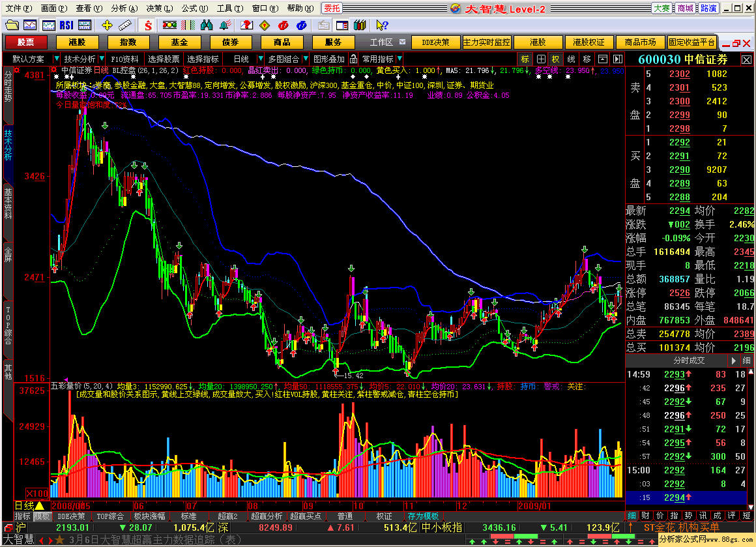This screenshot has width=756, height=547.
Task: Toggle 模板 template mode at bottom left
Action: [42, 516]
